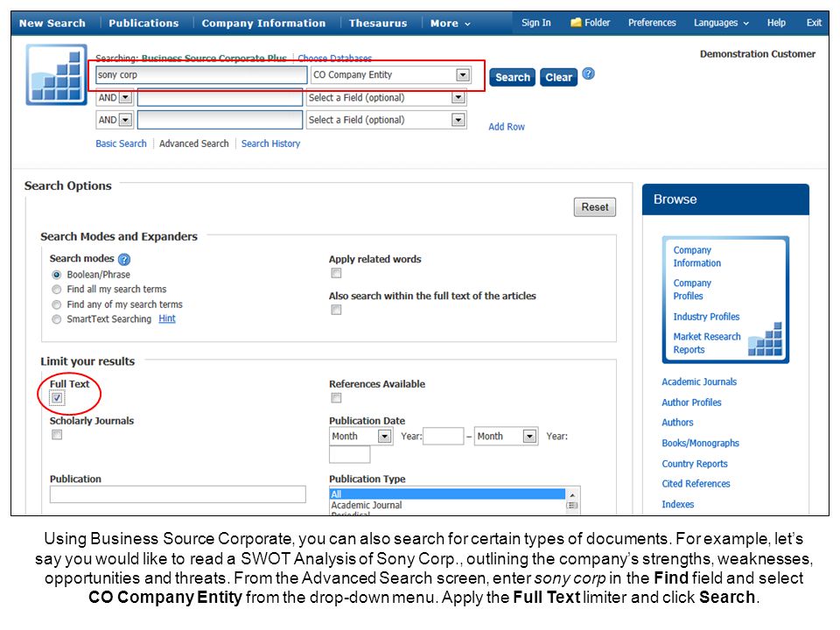Image resolution: width=840 pixels, height=630 pixels.
Task: Toggle the Full Text limiter checkbox
Action: point(57,398)
